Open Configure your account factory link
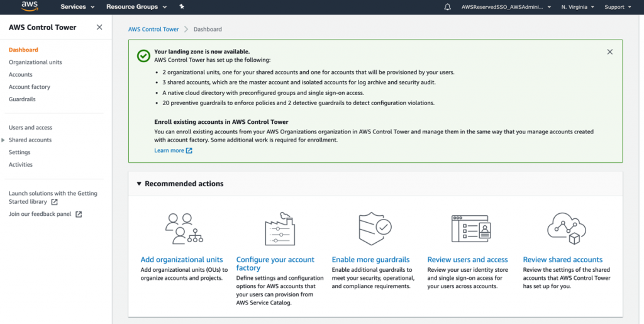 [x=275, y=264]
